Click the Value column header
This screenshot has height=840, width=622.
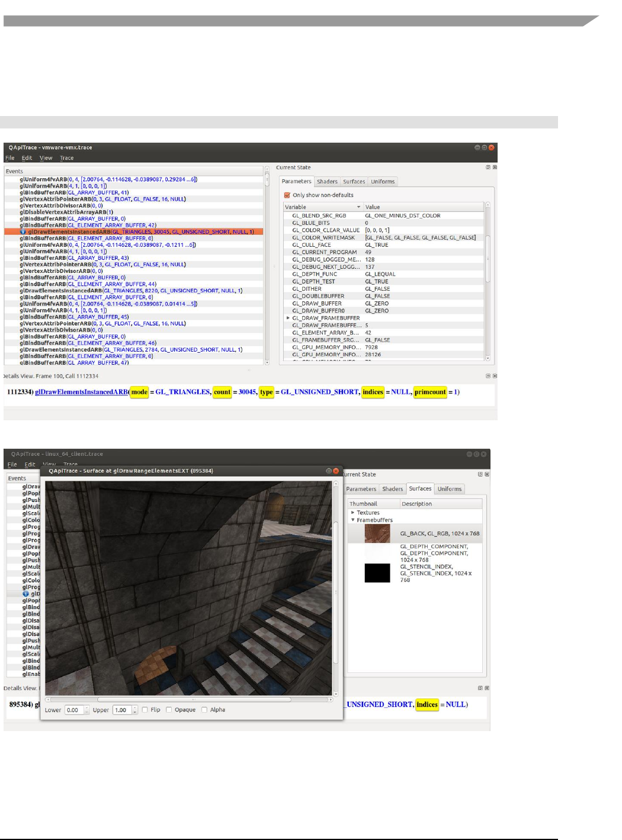pyautogui.click(x=424, y=207)
